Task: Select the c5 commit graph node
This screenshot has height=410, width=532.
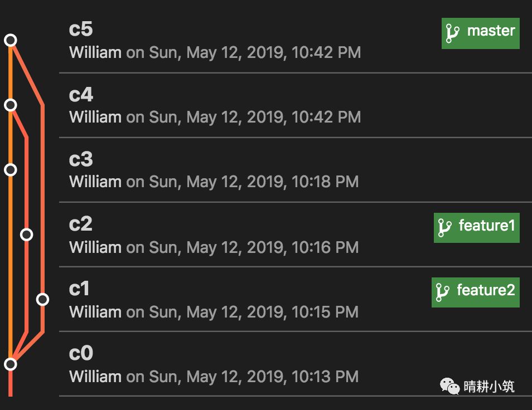Action: 11,40
